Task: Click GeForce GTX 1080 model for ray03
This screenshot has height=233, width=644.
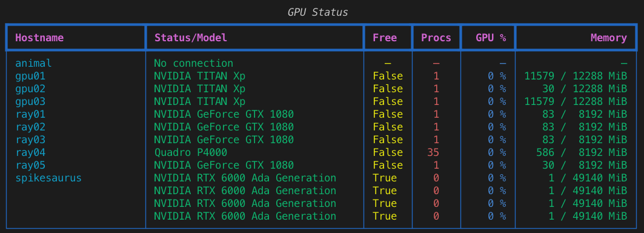Action: pos(224,140)
